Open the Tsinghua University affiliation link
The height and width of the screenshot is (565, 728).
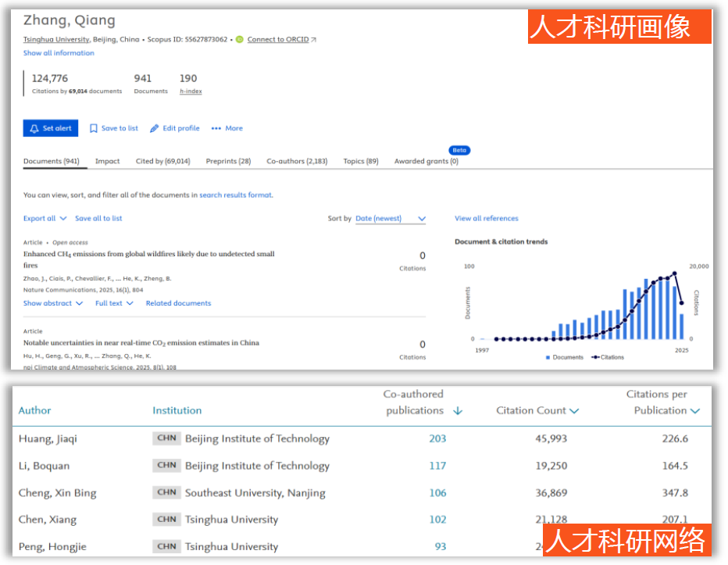point(56,40)
